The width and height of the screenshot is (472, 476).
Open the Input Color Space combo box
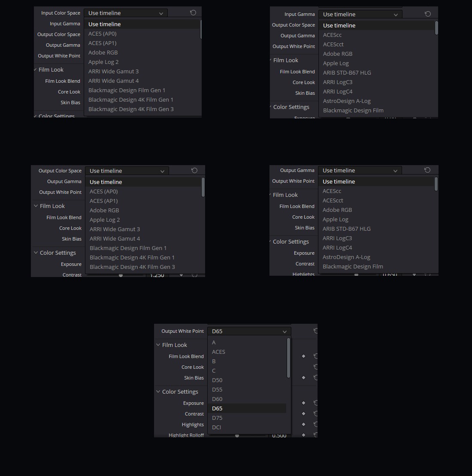click(126, 13)
